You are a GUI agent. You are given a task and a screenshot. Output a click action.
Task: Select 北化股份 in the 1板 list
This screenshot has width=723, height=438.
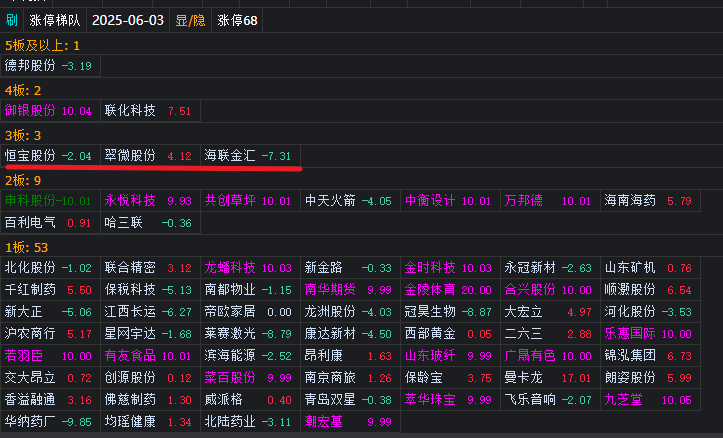coord(50,267)
